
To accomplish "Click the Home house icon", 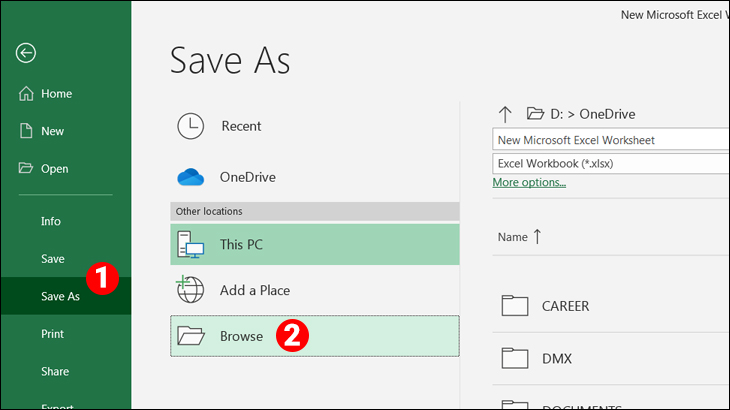I will point(26,94).
